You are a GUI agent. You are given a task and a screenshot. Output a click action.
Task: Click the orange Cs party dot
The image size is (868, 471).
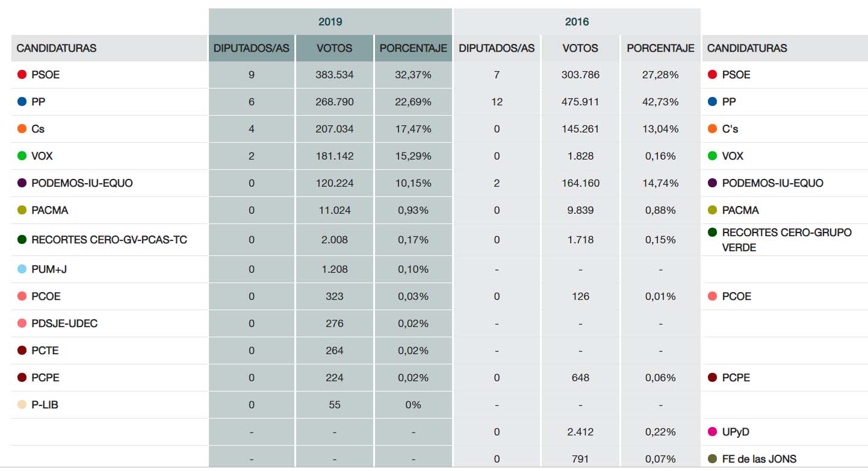(x=22, y=129)
